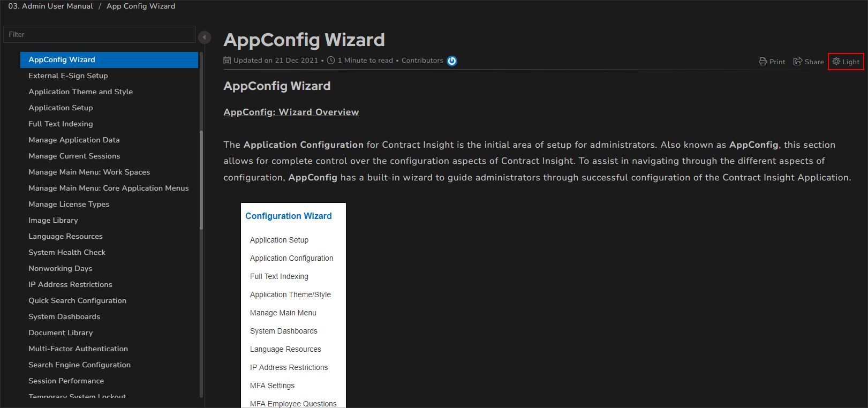
Task: Click the sidebar vertical scrollbar
Action: click(201, 180)
